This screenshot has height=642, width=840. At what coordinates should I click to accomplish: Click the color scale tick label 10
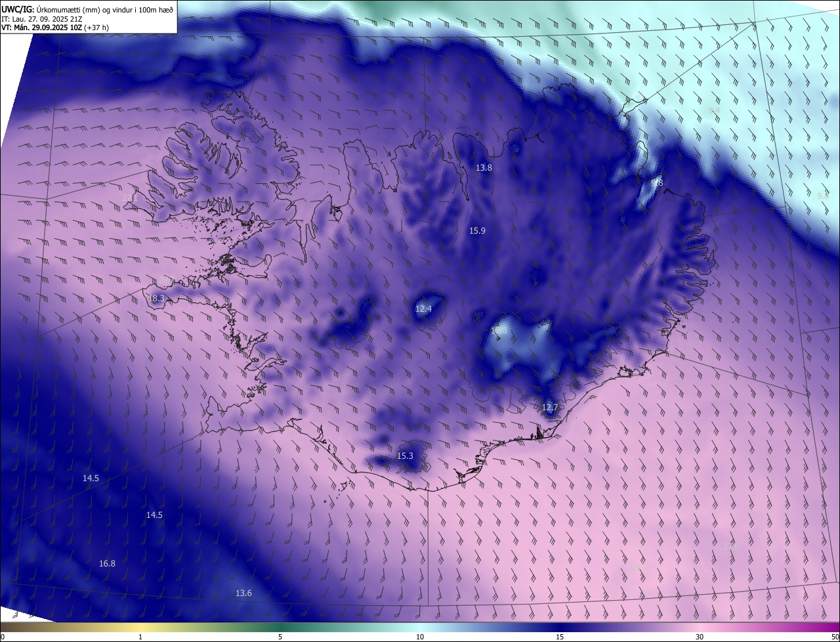[x=420, y=637]
